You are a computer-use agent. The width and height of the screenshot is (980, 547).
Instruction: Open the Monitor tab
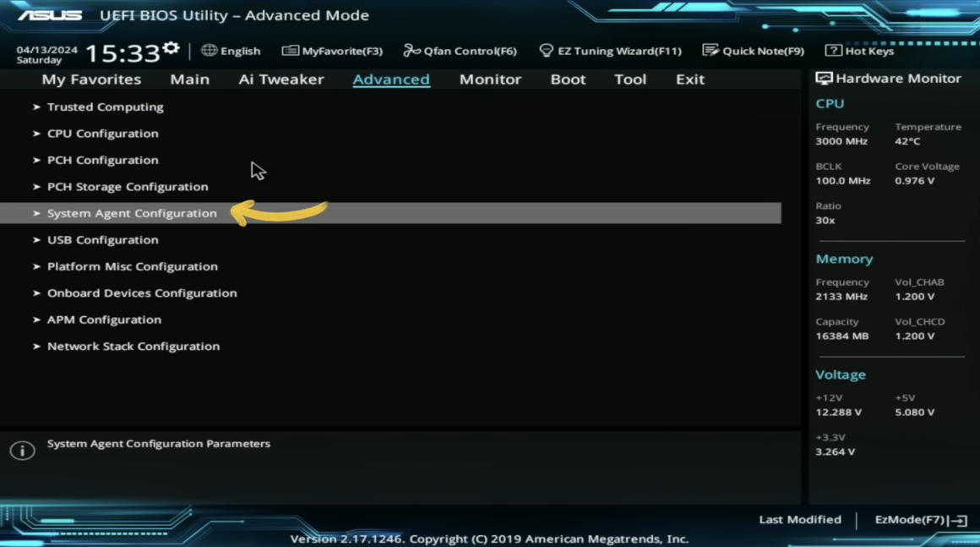click(490, 79)
